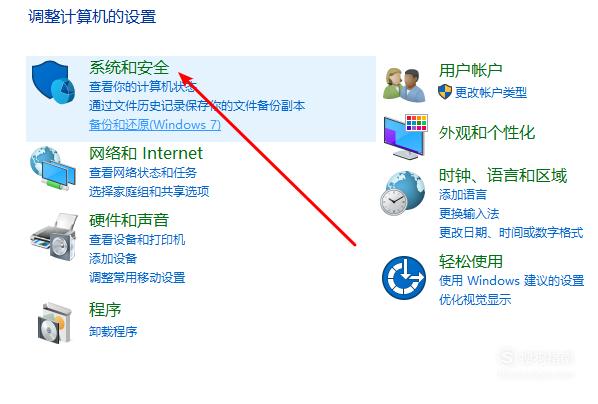This screenshot has width=598, height=404.
Task: Select the 程序 disc box icon
Action: click(54, 323)
